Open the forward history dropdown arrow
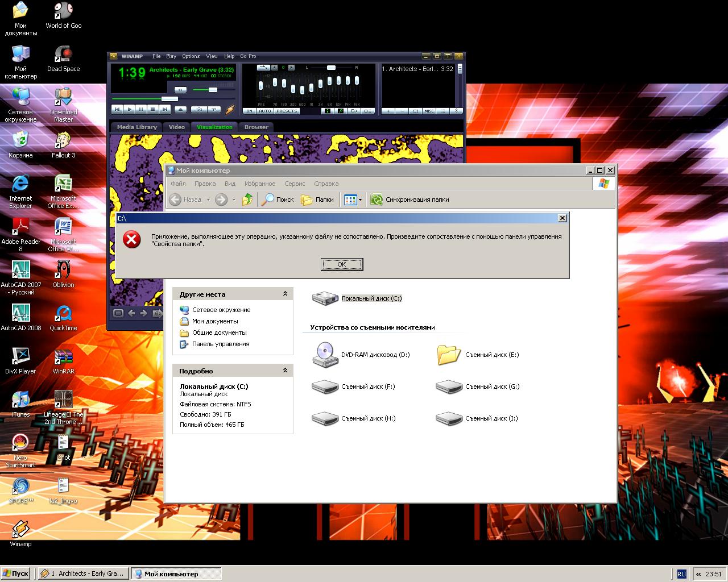Image resolution: width=728 pixels, height=582 pixels. coord(234,199)
